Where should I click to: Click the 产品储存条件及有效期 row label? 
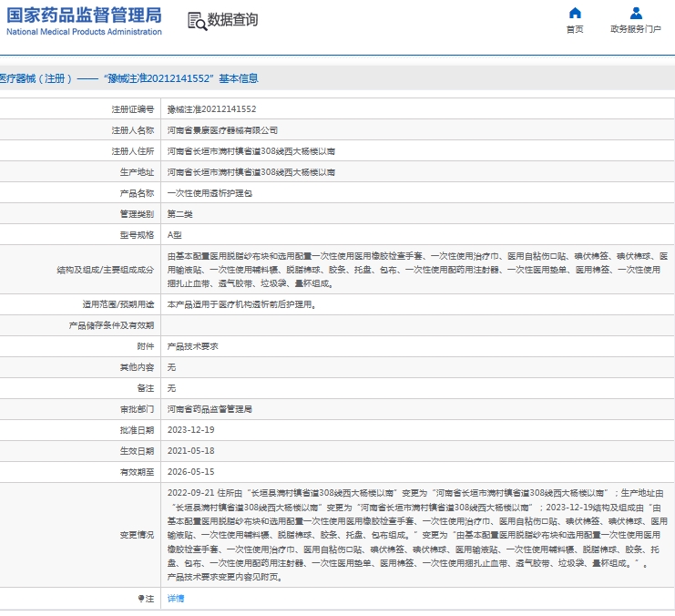(x=111, y=325)
